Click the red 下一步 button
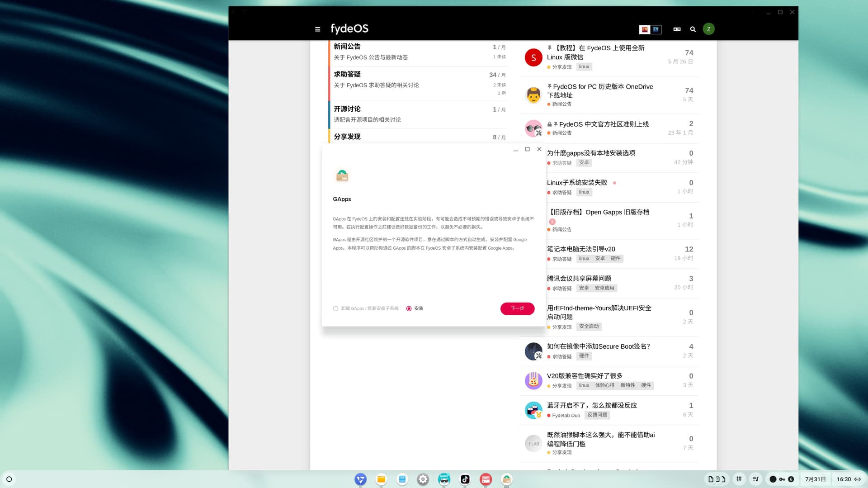868x488 pixels. coord(517,308)
